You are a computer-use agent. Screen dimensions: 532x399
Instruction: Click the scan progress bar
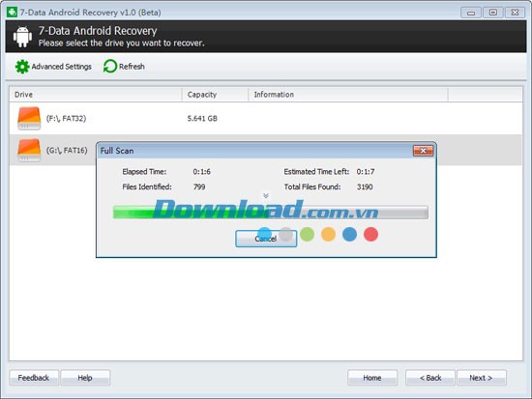pyautogui.click(x=271, y=213)
